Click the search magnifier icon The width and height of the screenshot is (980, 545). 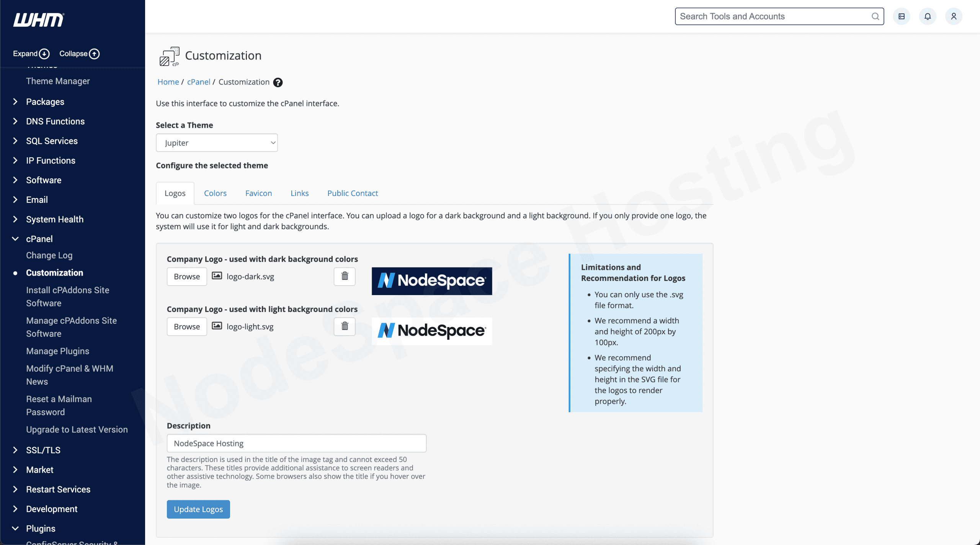pyautogui.click(x=875, y=16)
